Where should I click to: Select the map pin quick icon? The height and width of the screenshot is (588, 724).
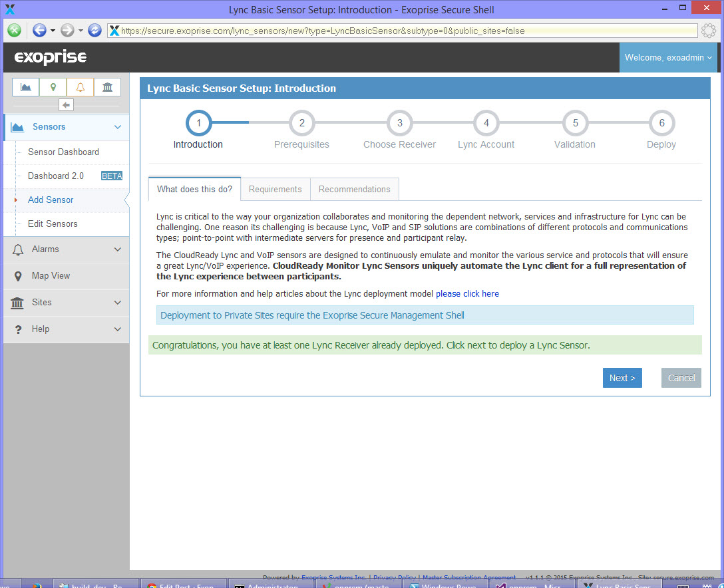(53, 87)
